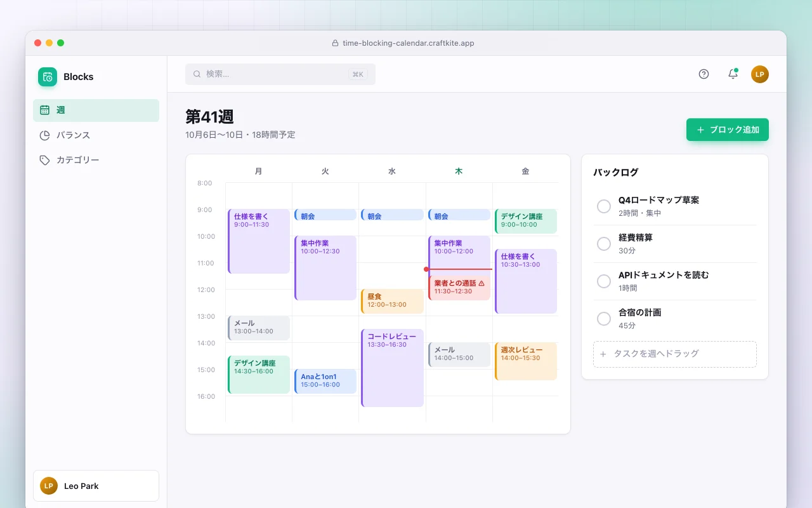Click the タスクを週へドラッグ drop area
Image resolution: width=812 pixels, height=508 pixels.
coord(675,354)
